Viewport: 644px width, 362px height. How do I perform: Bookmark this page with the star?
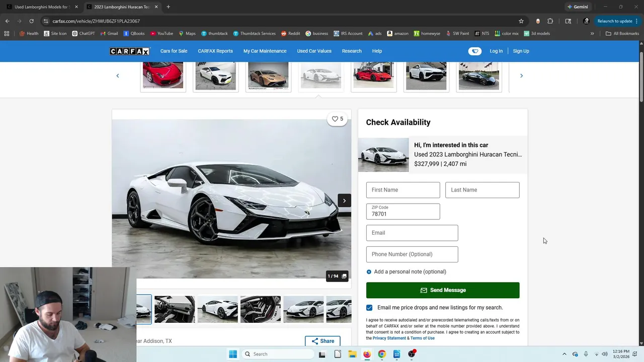pyautogui.click(x=521, y=21)
